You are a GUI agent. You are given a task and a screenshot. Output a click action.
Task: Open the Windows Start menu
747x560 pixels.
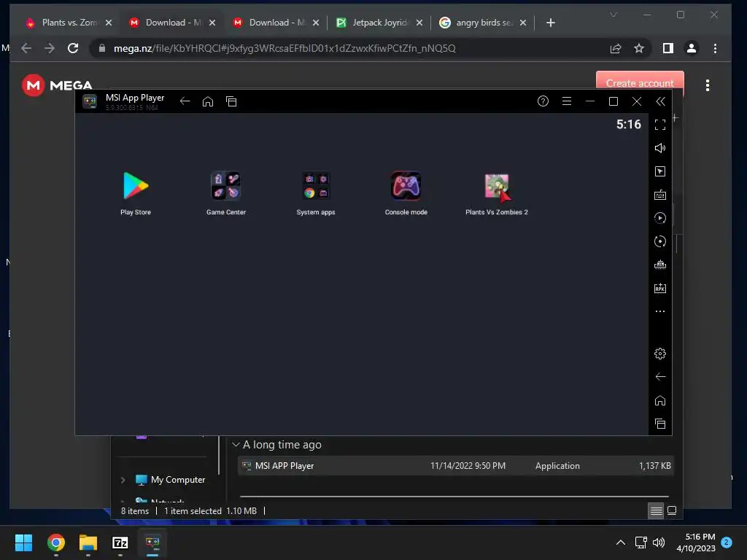(23, 542)
